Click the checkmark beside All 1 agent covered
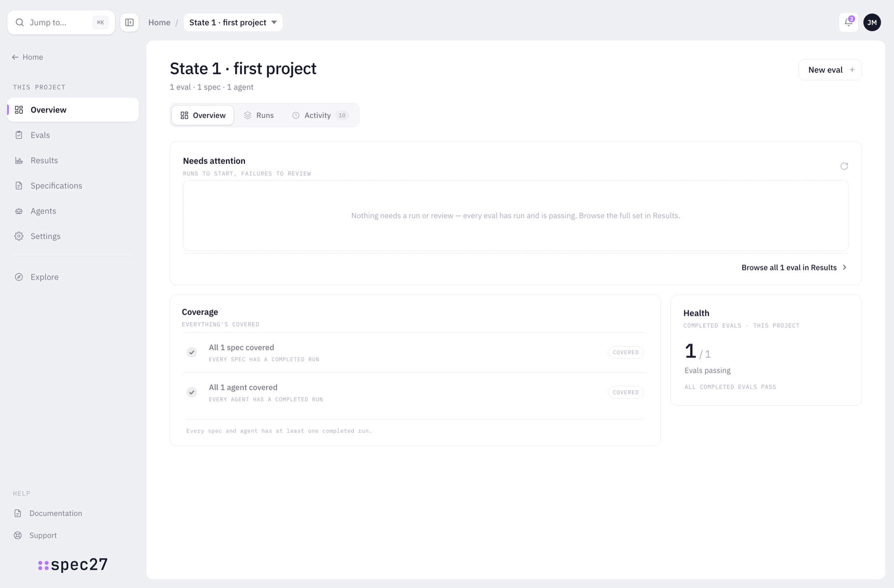894x588 pixels. (192, 392)
